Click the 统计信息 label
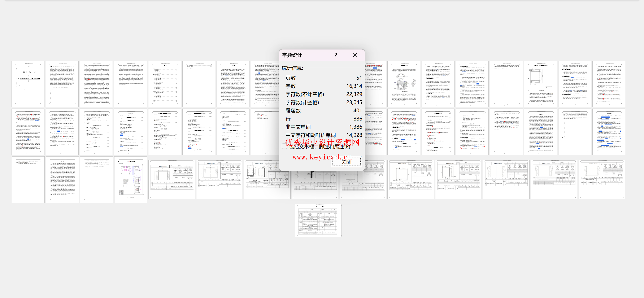 click(x=292, y=68)
